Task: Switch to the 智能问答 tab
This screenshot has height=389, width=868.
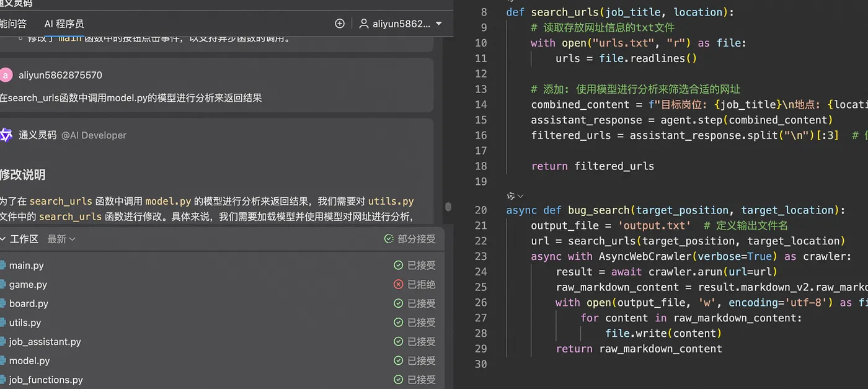Action: tap(12, 24)
